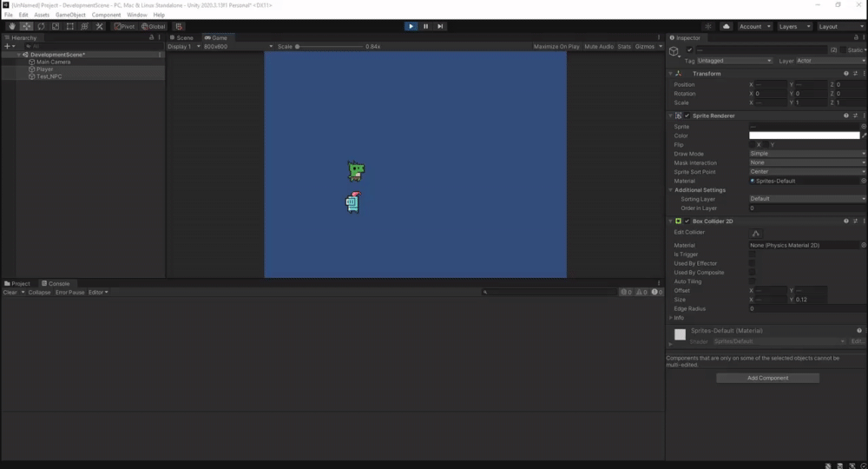Open the 800x600 resolution dropdown
This screenshot has width=868, height=469.
click(x=238, y=46)
